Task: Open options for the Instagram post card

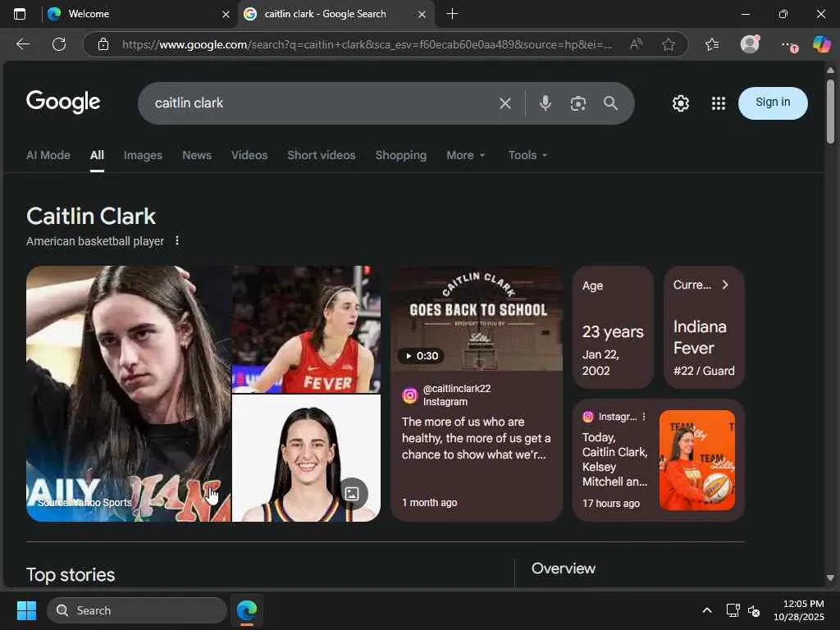Action: (x=644, y=417)
